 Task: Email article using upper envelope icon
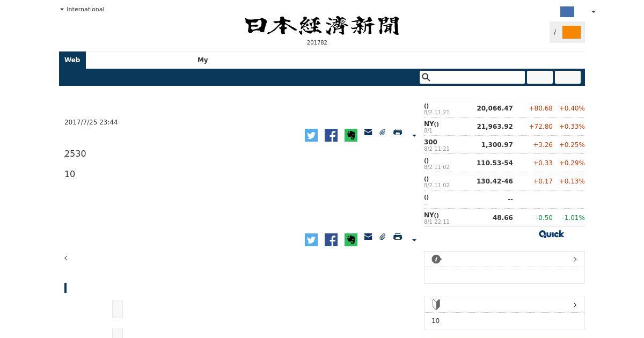tap(368, 132)
